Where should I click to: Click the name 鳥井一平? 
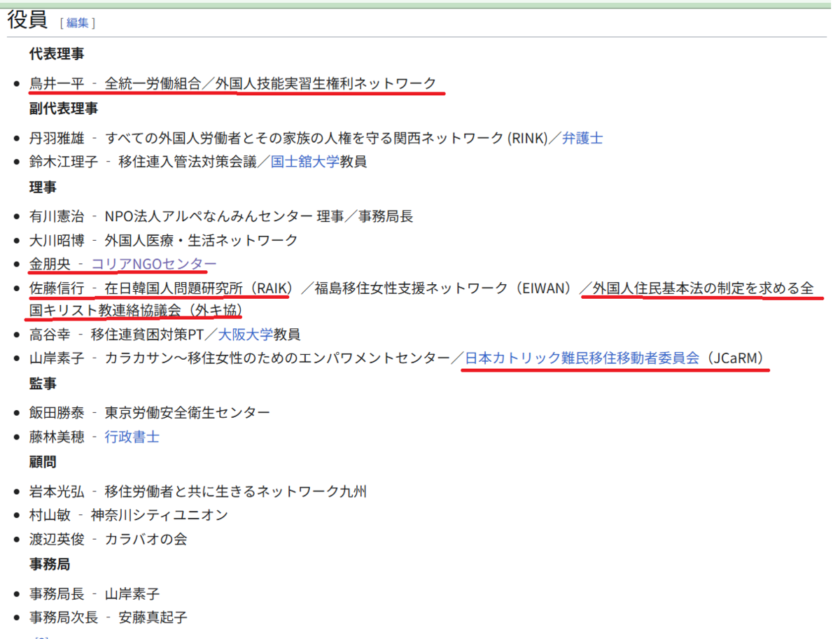(57, 83)
